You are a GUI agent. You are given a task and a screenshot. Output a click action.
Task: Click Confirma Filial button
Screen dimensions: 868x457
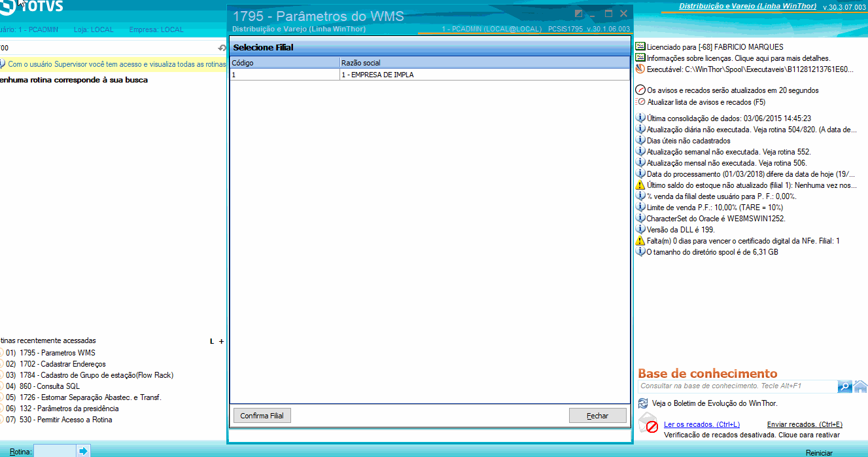click(262, 416)
